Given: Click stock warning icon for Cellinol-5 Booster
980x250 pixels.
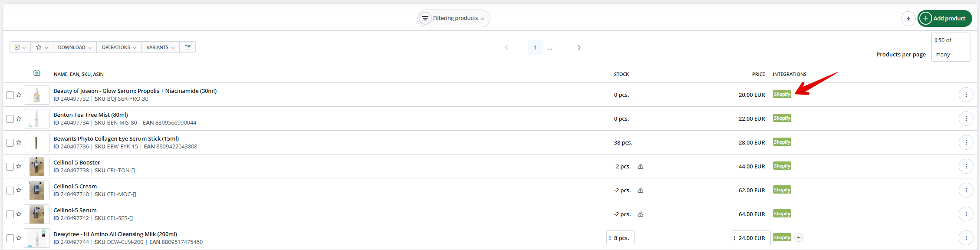Looking at the screenshot, I should [x=640, y=167].
